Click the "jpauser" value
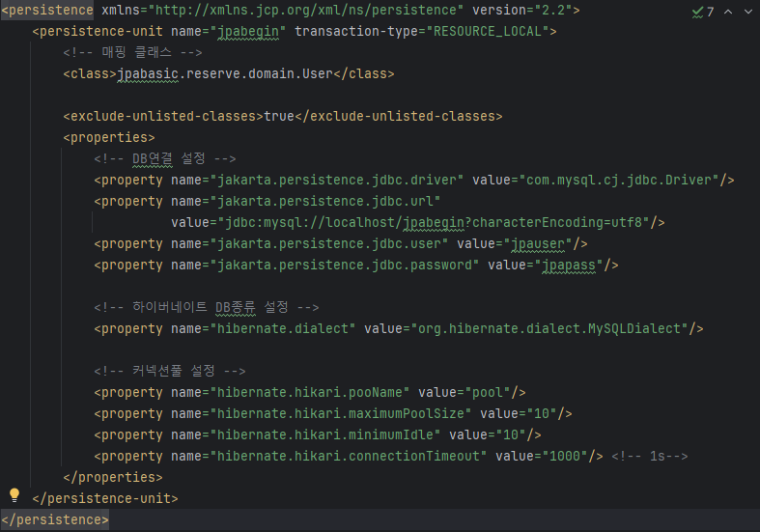760x532 pixels. (538, 243)
